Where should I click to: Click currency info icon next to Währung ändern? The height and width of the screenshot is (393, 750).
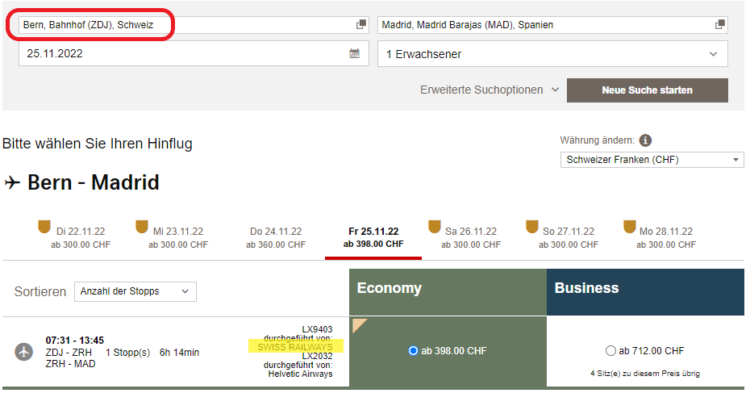645,141
